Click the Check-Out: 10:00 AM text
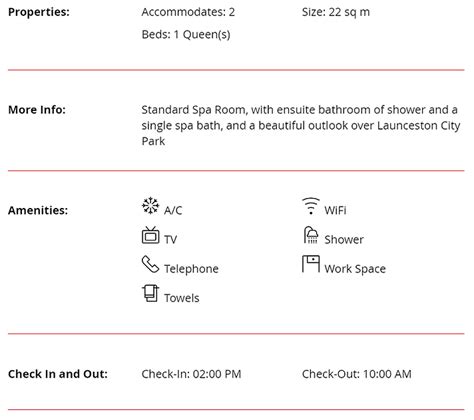474x420 pixels. pyautogui.click(x=357, y=374)
